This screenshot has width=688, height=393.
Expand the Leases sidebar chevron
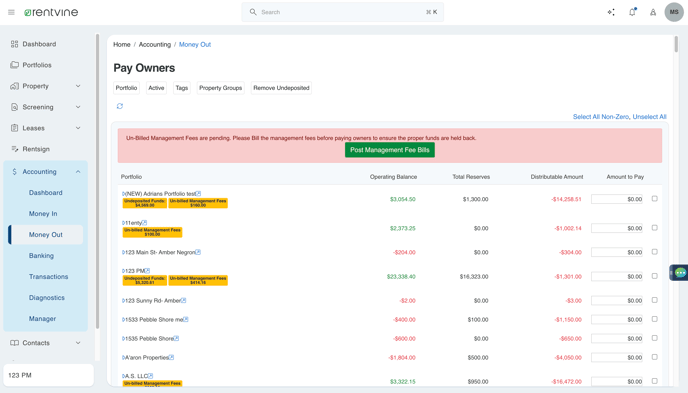pyautogui.click(x=78, y=128)
